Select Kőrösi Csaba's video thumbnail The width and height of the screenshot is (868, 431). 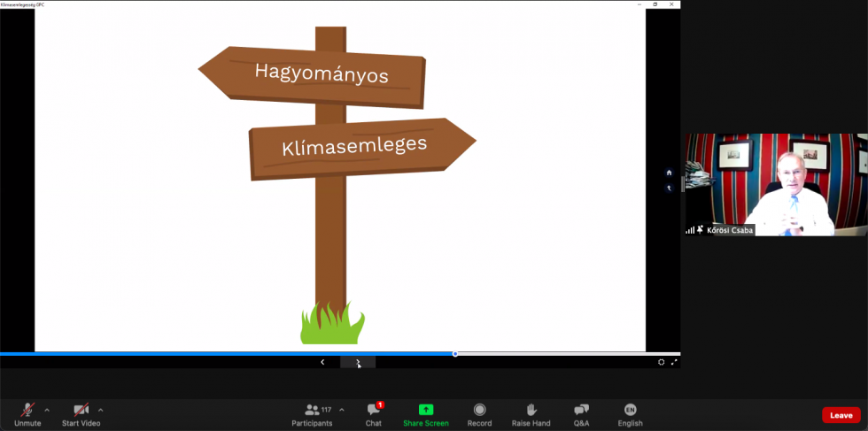point(776,184)
